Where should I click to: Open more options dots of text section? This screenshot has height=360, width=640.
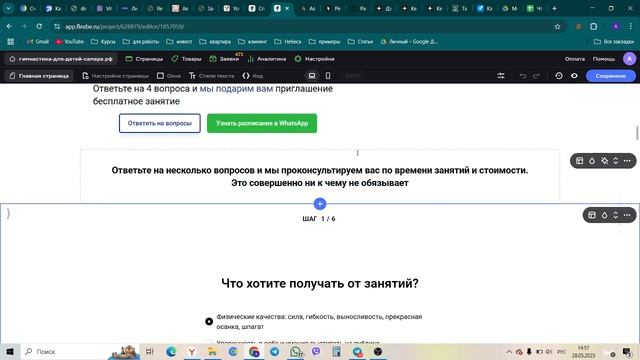627,161
